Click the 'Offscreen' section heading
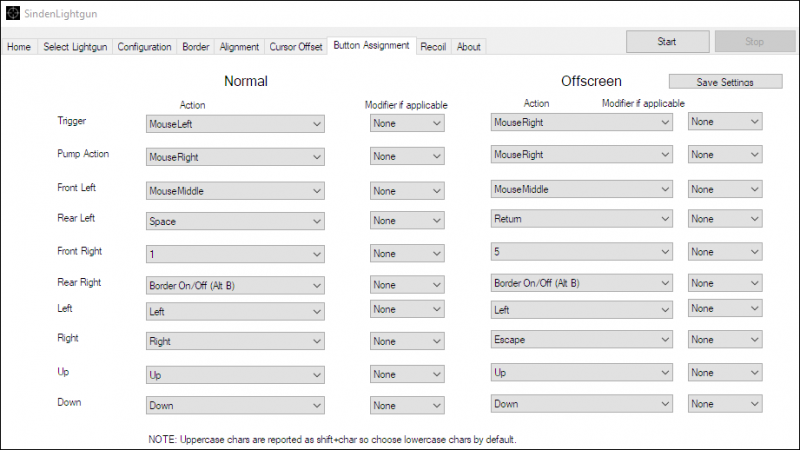 point(591,81)
